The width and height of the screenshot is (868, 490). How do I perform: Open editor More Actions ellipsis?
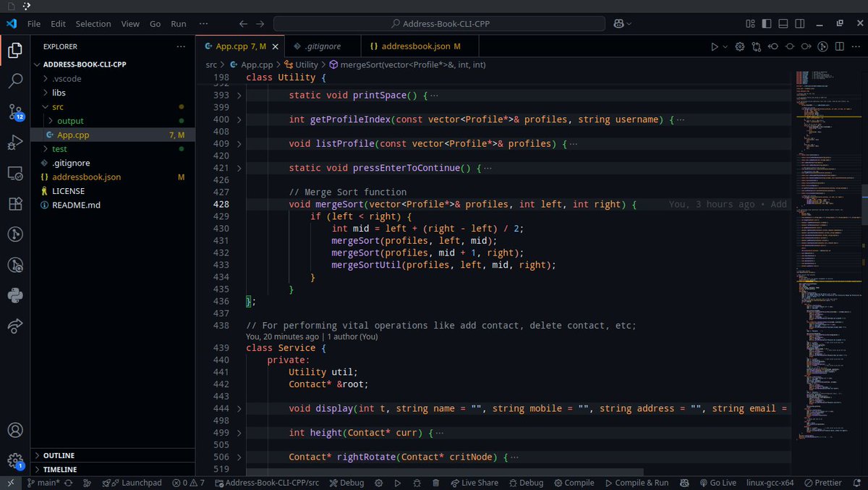click(x=855, y=46)
